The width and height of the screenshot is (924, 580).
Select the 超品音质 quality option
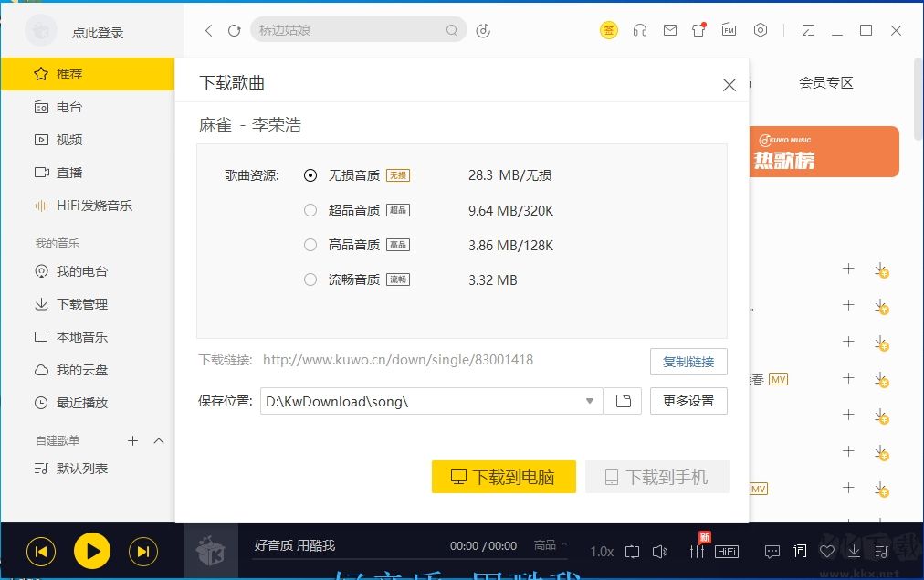310,210
